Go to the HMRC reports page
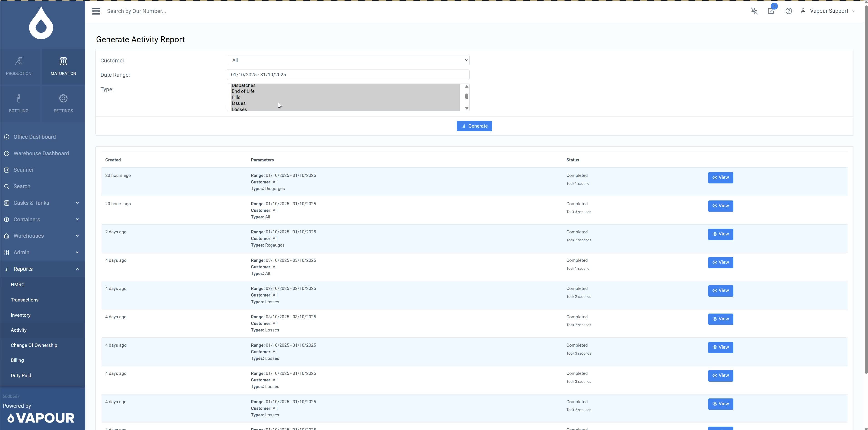This screenshot has width=868, height=430. click(17, 285)
